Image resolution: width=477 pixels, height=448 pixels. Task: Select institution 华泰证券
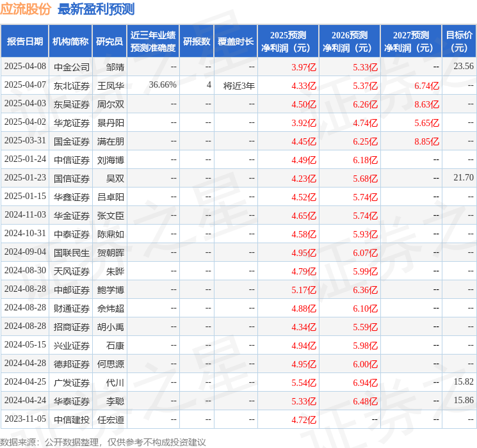(x=72, y=401)
